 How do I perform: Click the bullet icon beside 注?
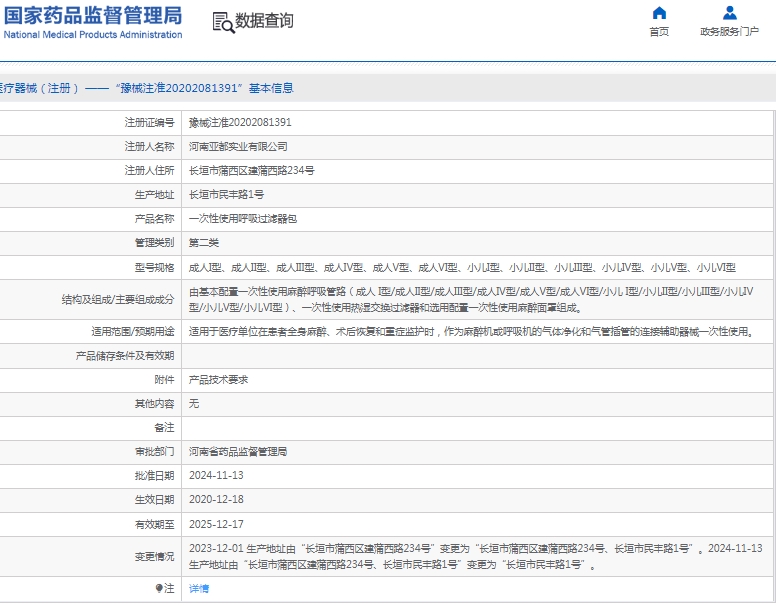tap(158, 588)
